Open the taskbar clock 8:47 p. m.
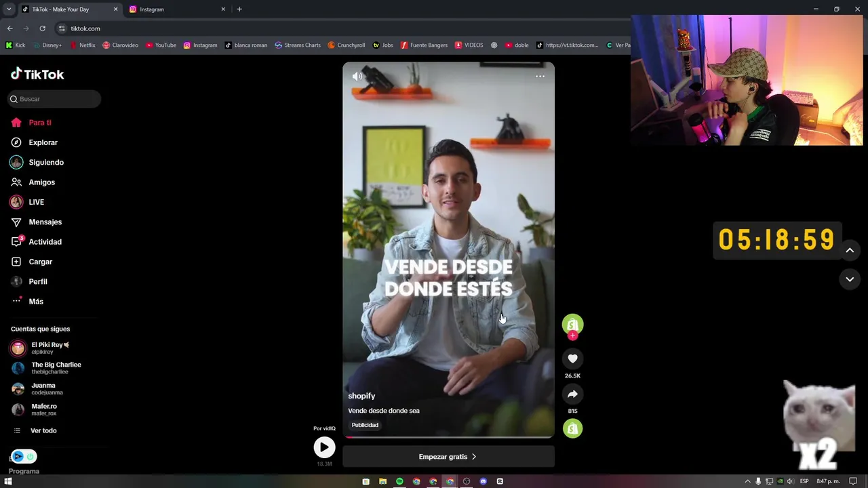The image size is (868, 488). 828,481
